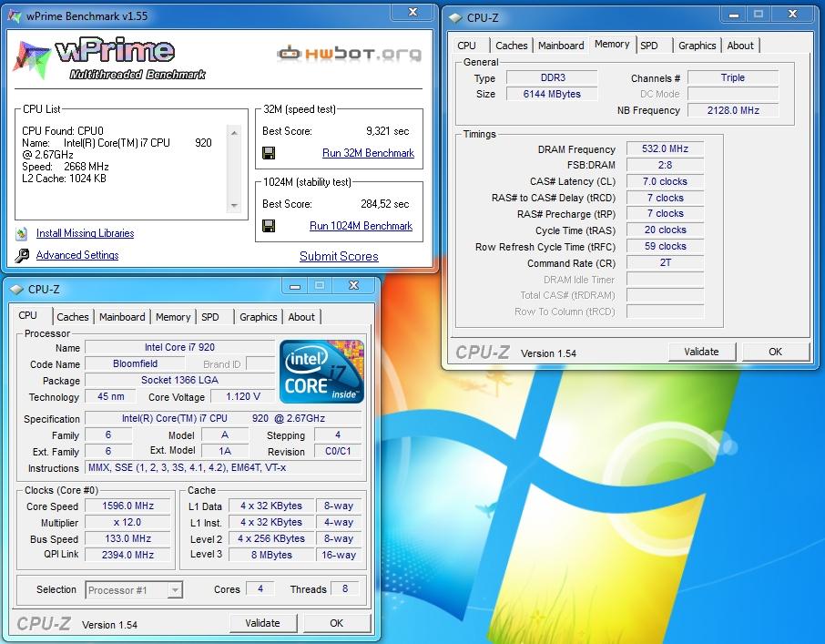Viewport: 825px width, 644px height.
Task: Switch to Graphics tab in Memory window
Action: tap(698, 46)
